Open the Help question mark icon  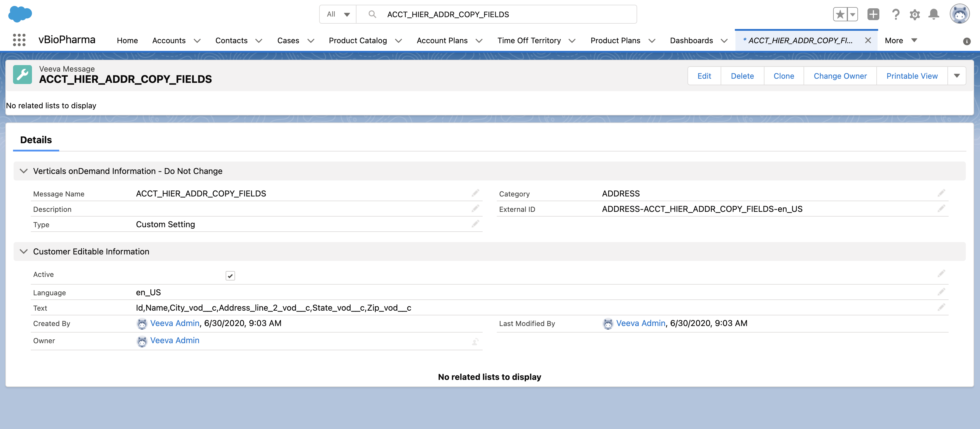point(896,14)
